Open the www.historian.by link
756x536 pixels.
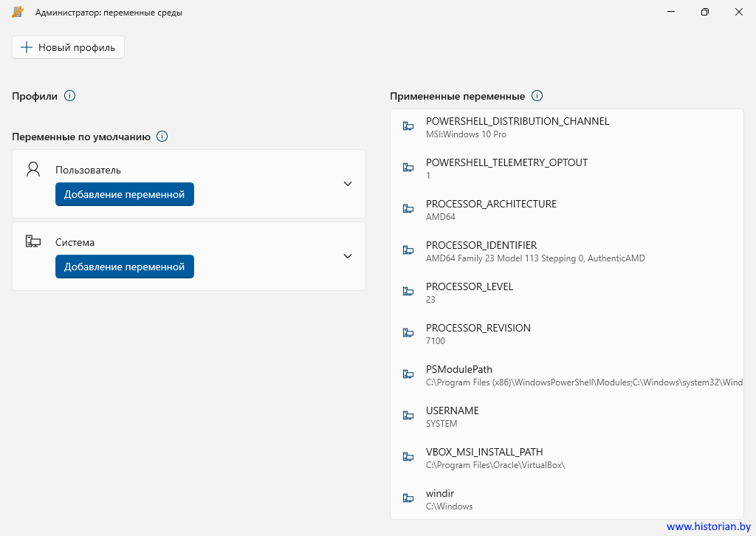[x=708, y=526]
